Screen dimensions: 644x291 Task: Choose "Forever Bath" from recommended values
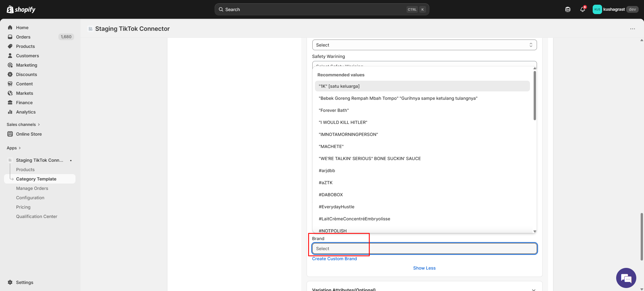[334, 110]
